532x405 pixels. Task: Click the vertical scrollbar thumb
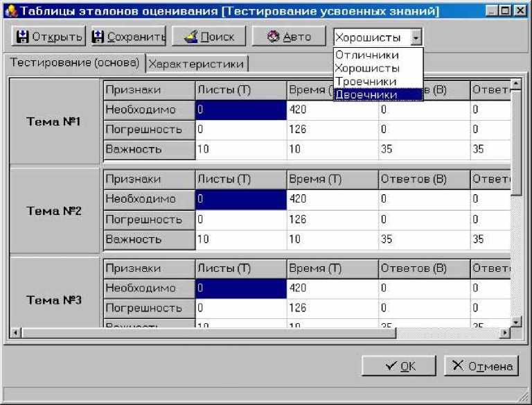(516, 143)
